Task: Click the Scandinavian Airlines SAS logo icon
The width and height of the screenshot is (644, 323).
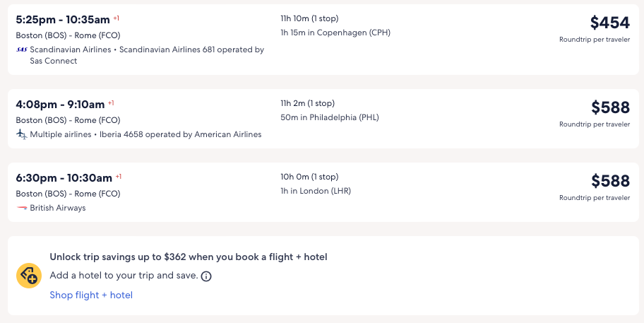Action: point(21,49)
